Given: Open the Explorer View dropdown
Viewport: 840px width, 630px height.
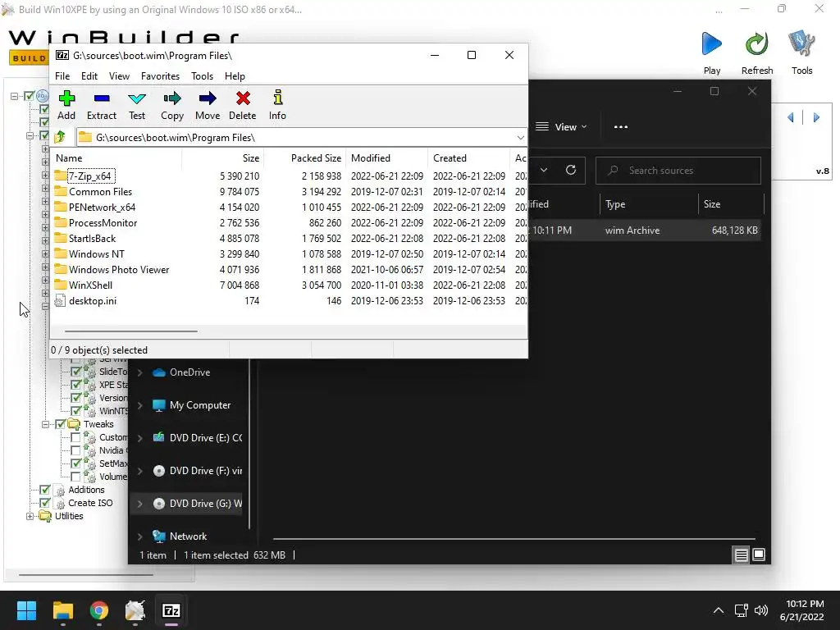Looking at the screenshot, I should point(561,127).
